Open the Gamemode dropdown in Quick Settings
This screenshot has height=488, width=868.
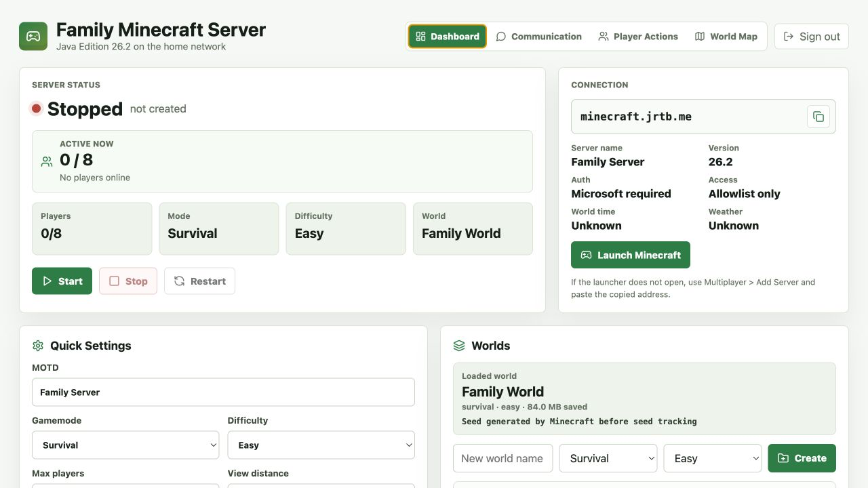tap(125, 445)
